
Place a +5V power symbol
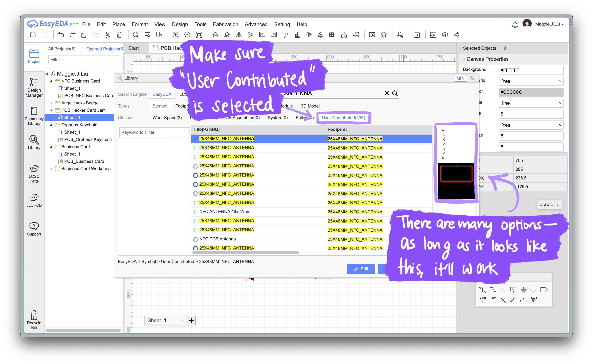click(x=493, y=300)
